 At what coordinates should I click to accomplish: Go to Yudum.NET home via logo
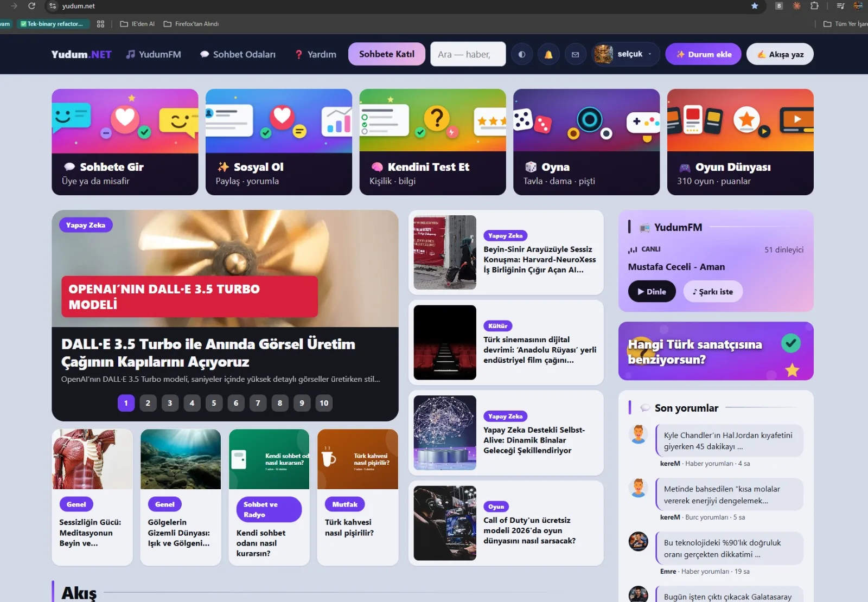[x=81, y=54]
